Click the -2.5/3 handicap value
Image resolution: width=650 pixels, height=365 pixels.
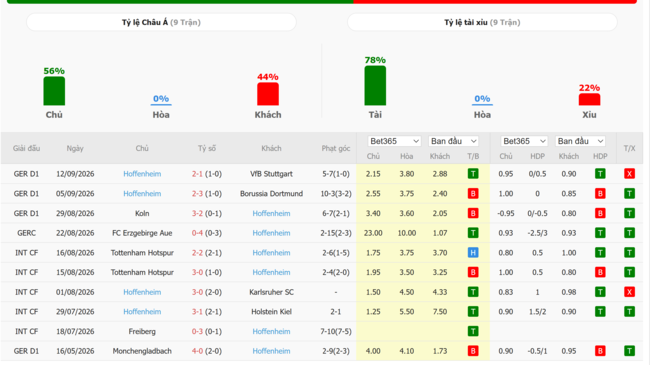pos(537,233)
